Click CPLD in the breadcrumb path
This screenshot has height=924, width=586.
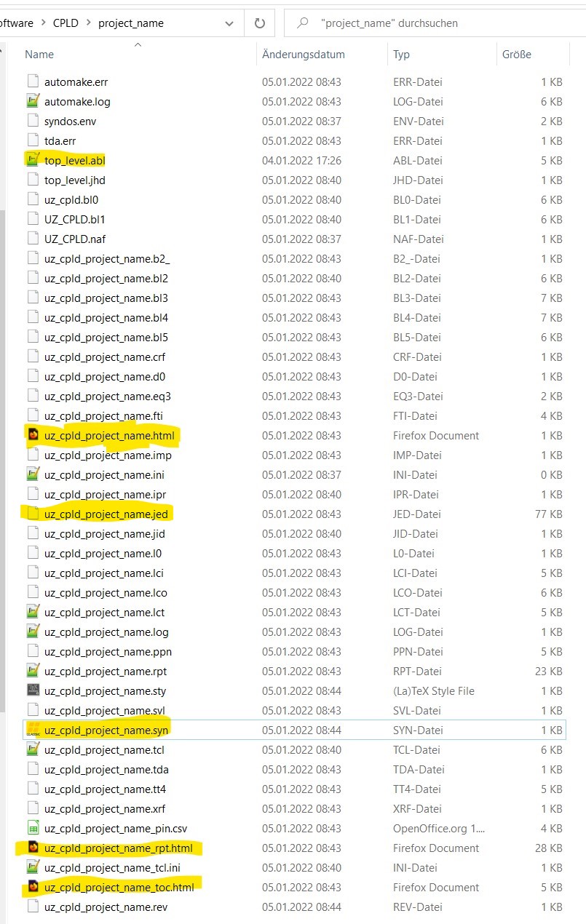65,23
